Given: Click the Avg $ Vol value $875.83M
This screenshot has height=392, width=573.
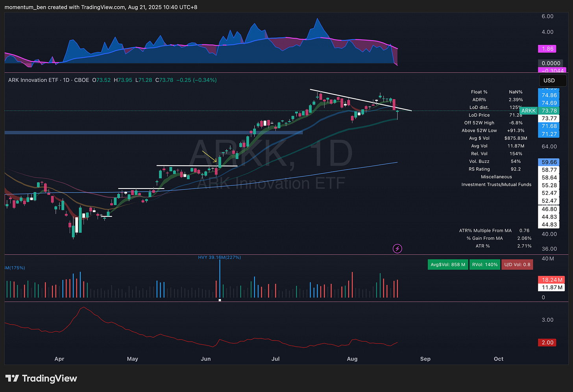Looking at the screenshot, I should (516, 138).
